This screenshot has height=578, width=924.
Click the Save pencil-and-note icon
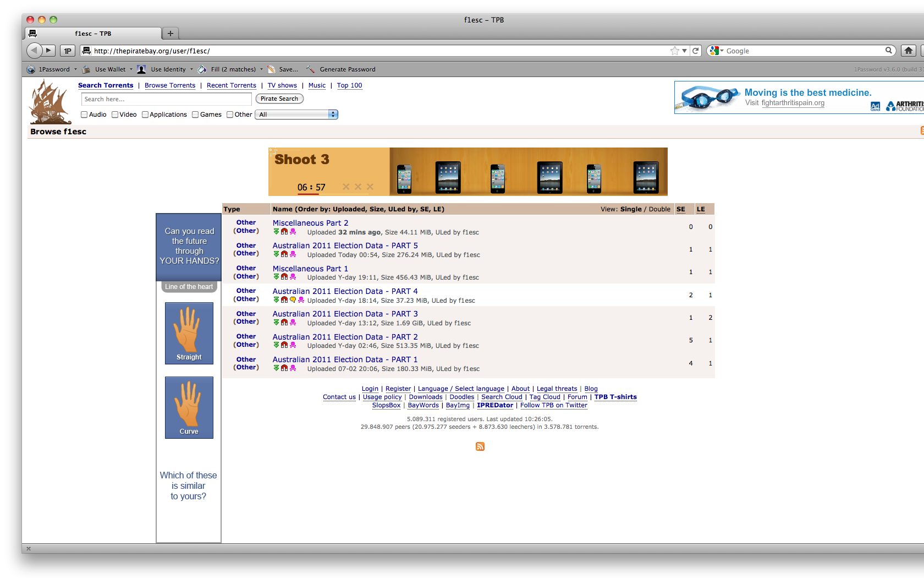[271, 69]
